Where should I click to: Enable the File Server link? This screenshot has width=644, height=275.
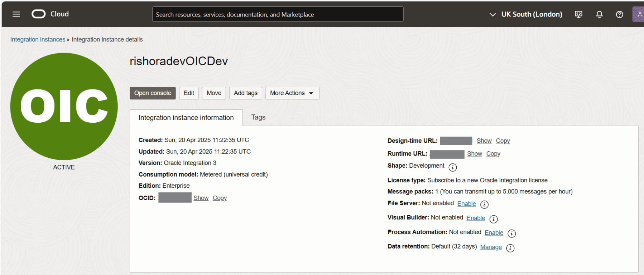(466, 204)
